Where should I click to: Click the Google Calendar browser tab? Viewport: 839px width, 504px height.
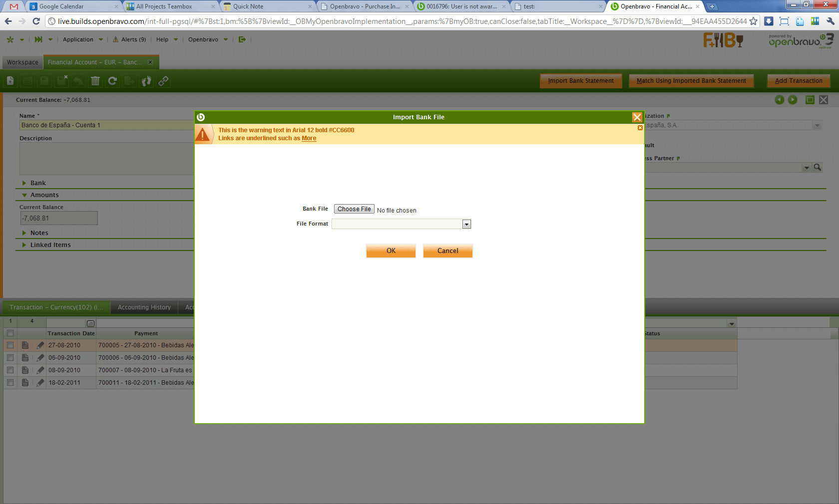point(74,6)
